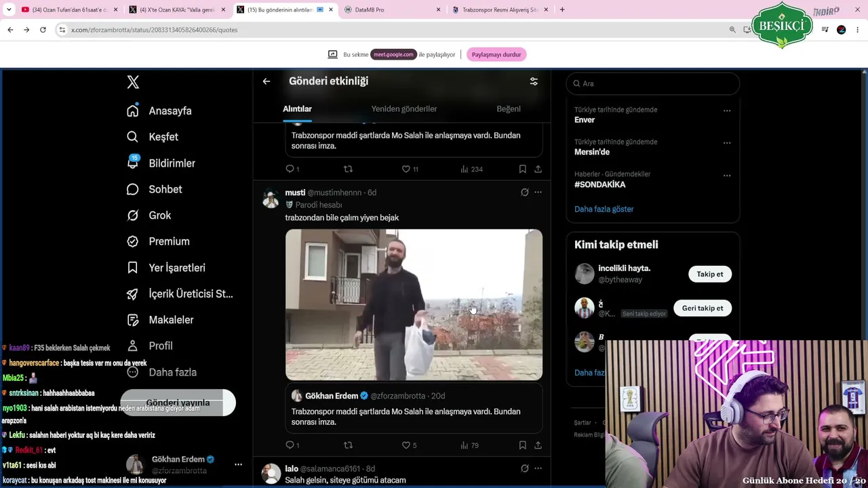Screen dimensions: 868x488
Task: Open the lalo profile avatar
Action: pos(271,473)
